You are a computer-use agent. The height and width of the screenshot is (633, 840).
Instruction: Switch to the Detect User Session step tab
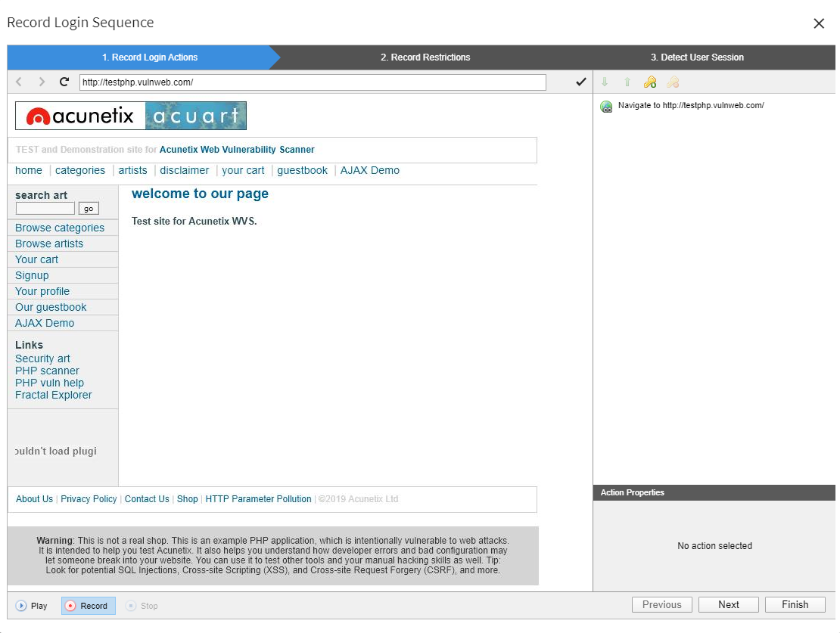click(x=697, y=57)
